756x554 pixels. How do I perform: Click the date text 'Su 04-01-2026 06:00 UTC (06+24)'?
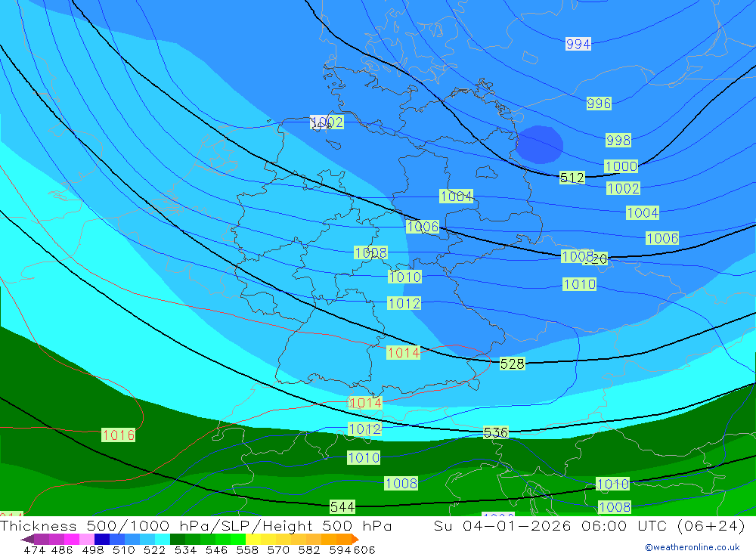589,525
